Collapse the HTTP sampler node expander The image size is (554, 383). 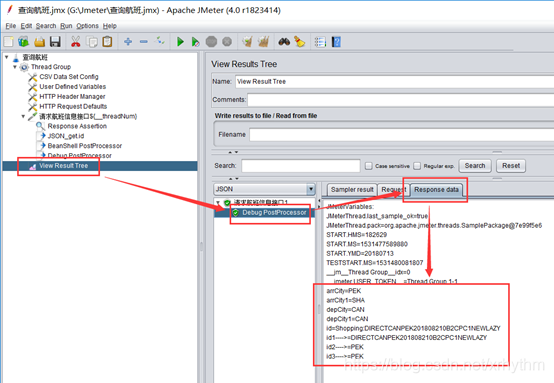pyautogui.click(x=23, y=116)
